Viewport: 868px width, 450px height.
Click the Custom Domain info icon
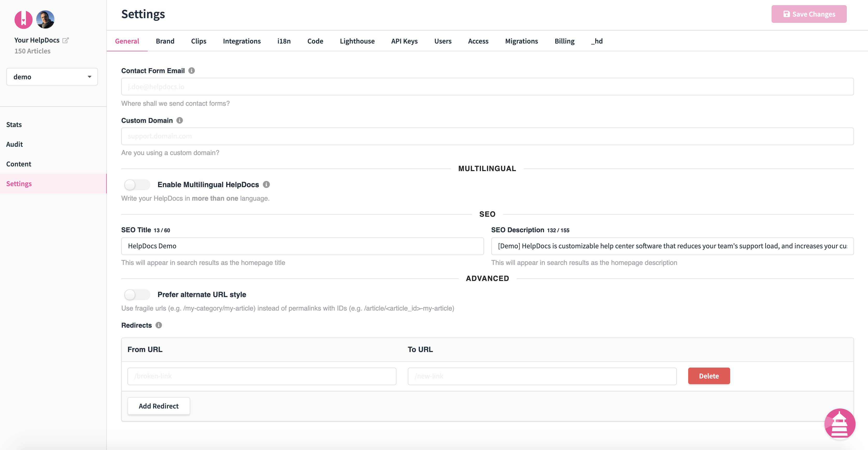coord(179,120)
